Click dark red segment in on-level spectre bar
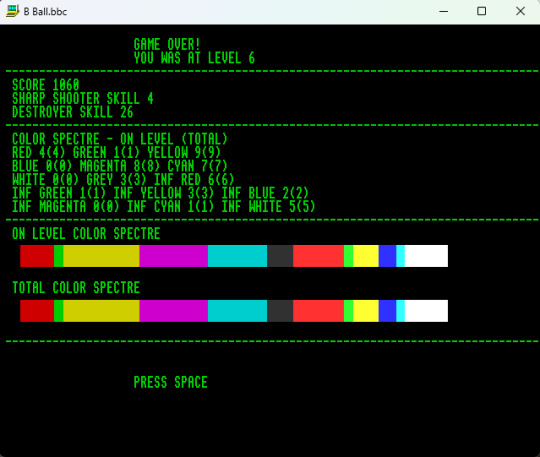 [37, 256]
